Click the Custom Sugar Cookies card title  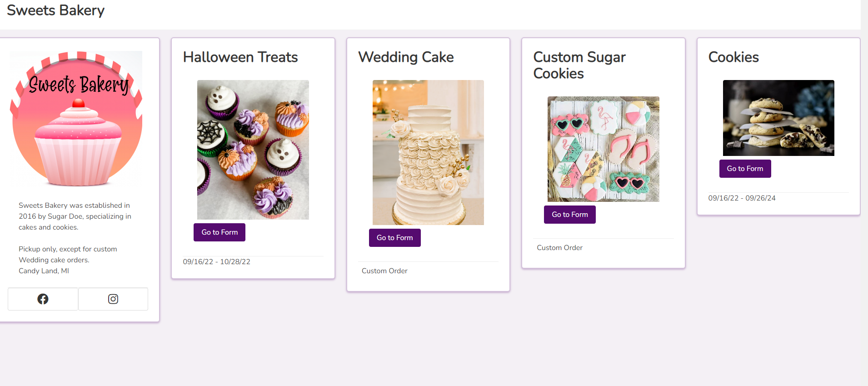[579, 65]
